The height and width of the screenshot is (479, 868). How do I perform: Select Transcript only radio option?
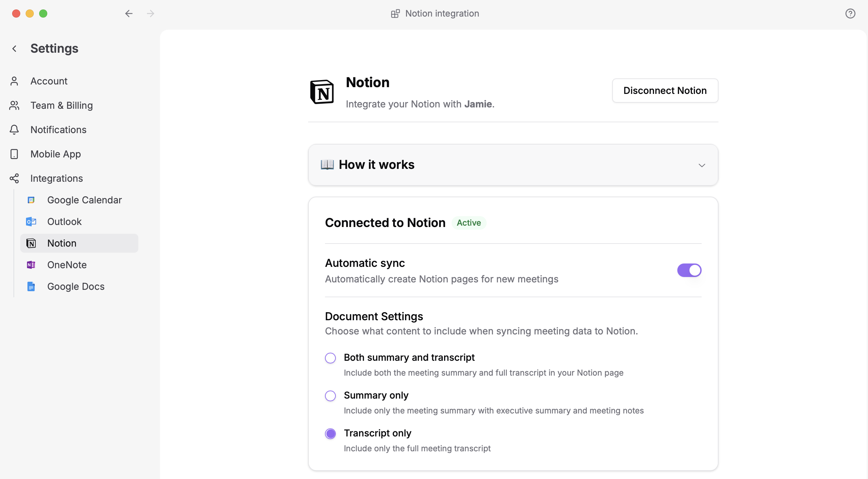tap(330, 433)
